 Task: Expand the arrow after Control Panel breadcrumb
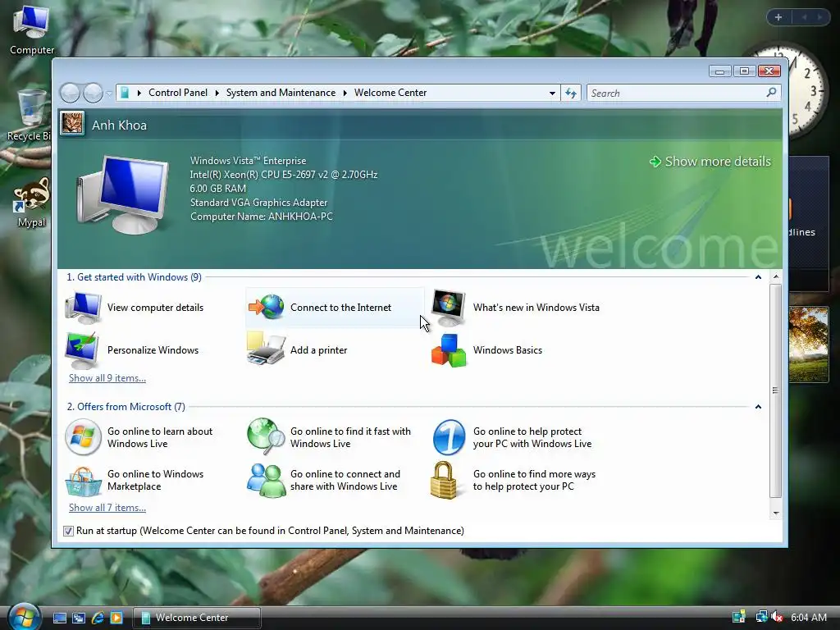pos(217,94)
